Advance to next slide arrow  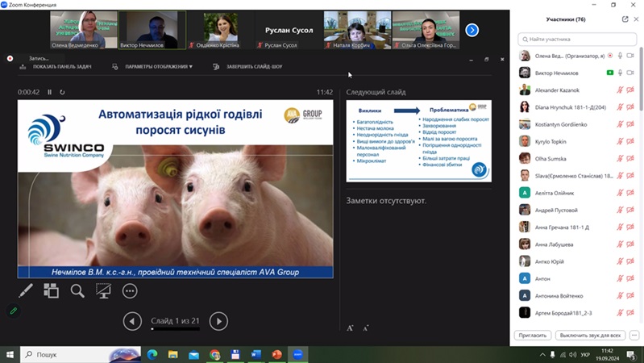[x=218, y=321]
